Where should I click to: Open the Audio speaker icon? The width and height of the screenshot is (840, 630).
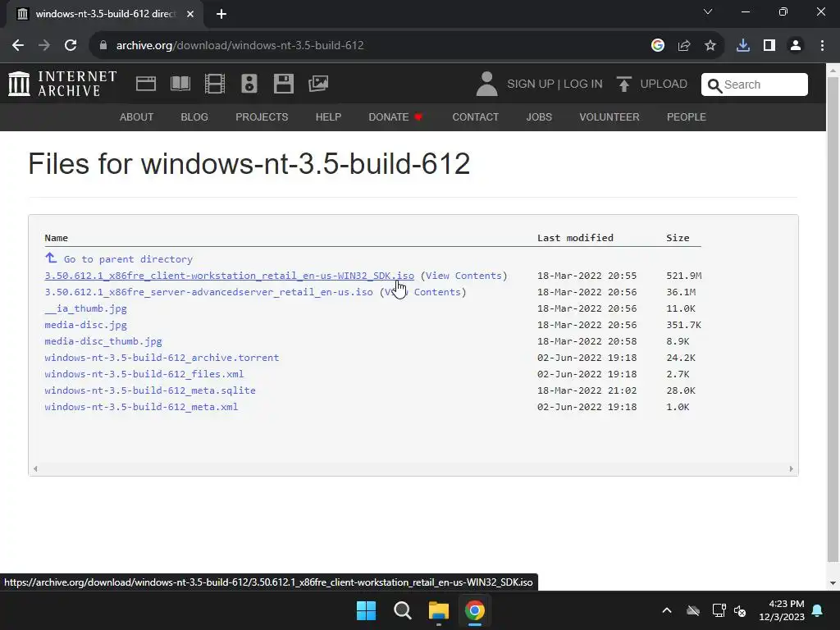pos(249,84)
